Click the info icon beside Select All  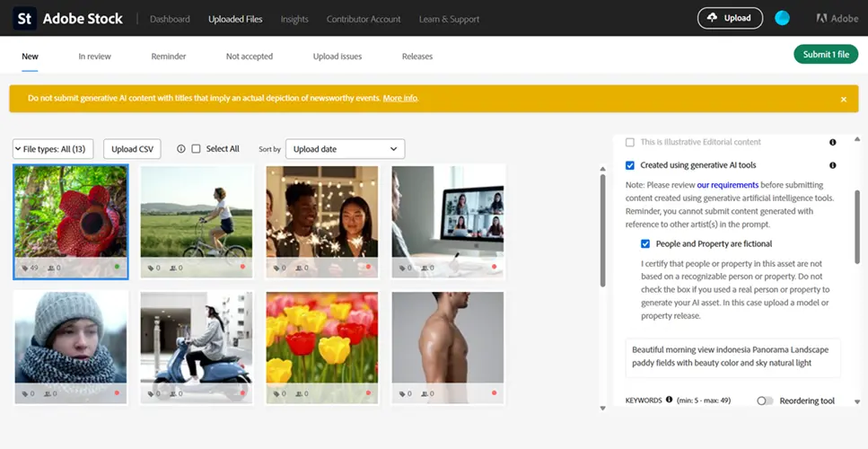pyautogui.click(x=180, y=149)
